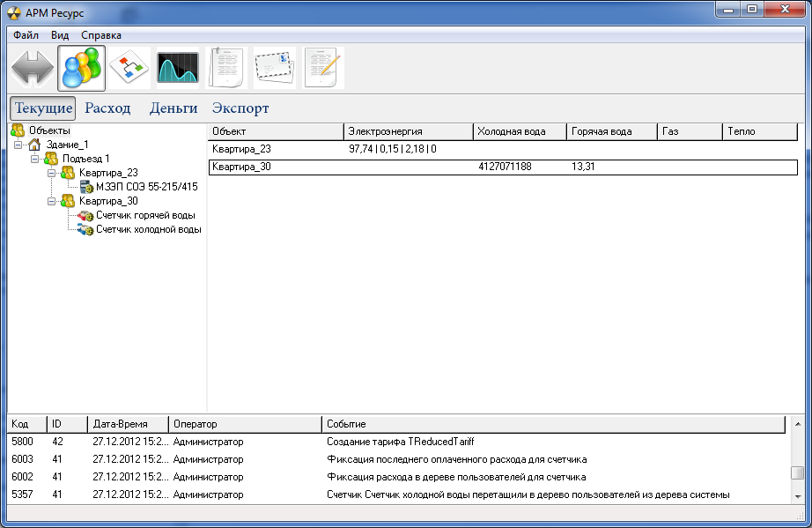The height and width of the screenshot is (528, 812).
Task: Open the graph chart toolbar icon
Action: (178, 69)
